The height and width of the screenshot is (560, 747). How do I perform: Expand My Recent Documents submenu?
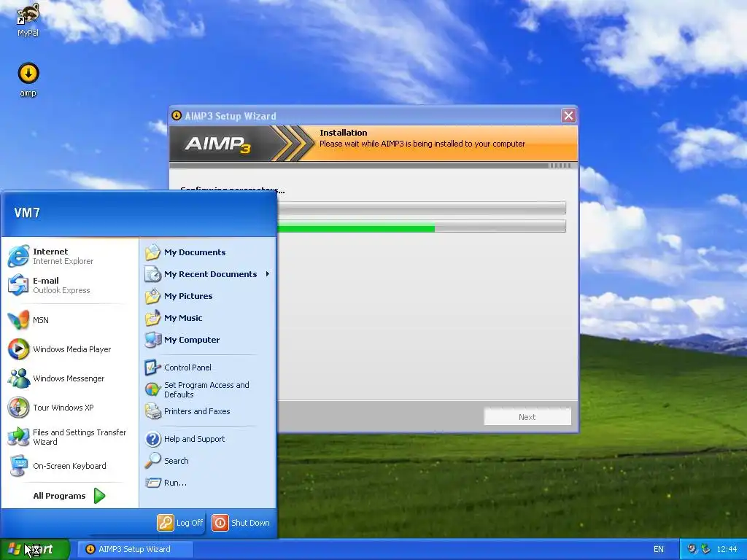208,274
